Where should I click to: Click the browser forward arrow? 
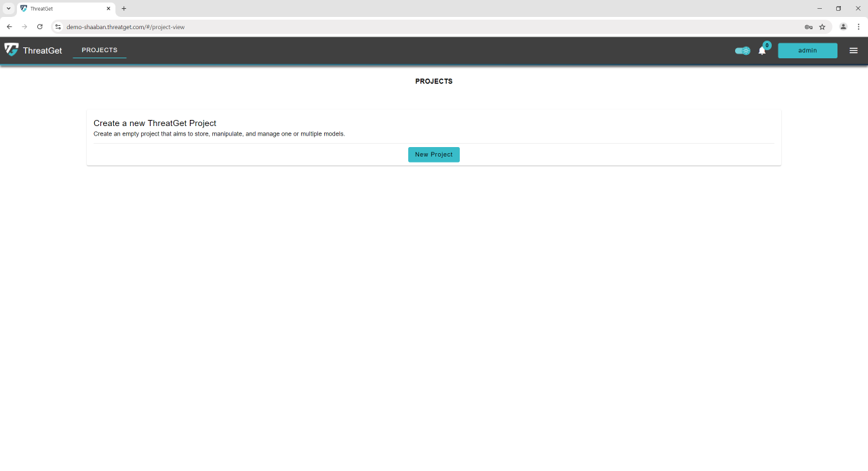pos(24,27)
